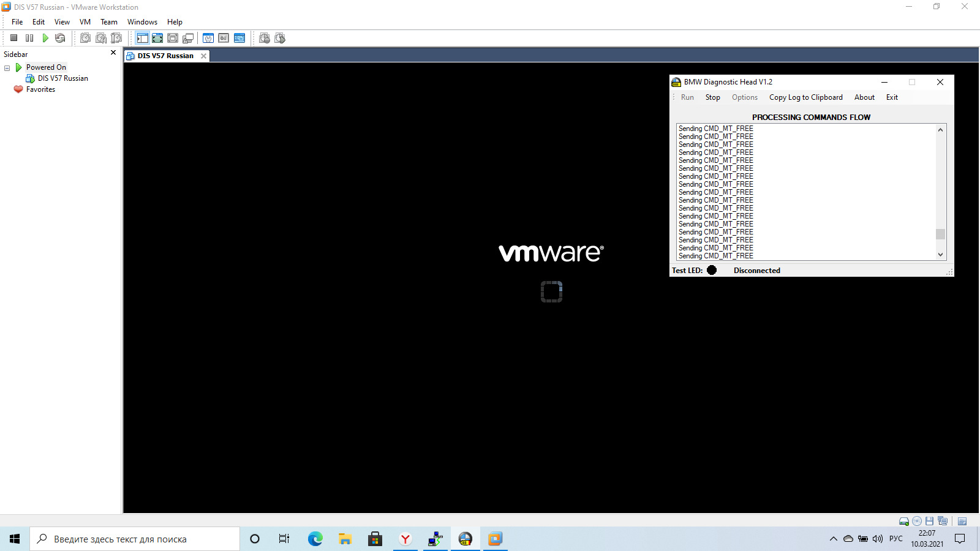
Task: Show the console view icon
Action: (x=239, y=38)
